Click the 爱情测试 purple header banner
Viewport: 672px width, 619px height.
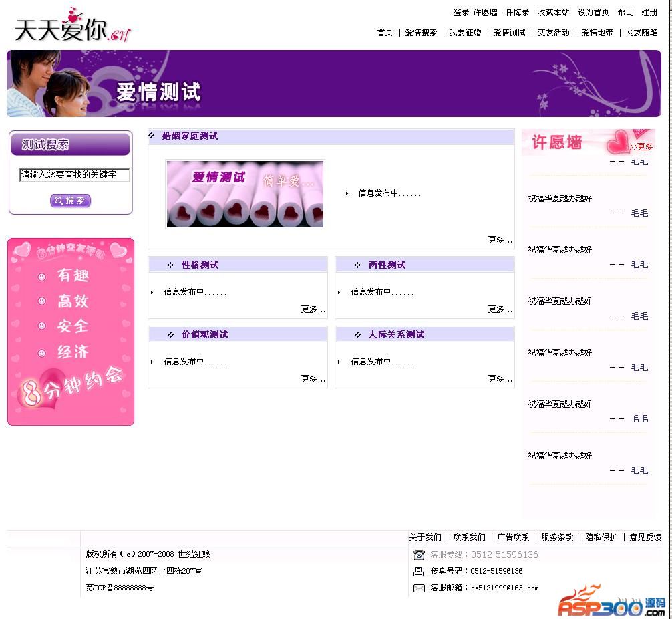pos(334,84)
